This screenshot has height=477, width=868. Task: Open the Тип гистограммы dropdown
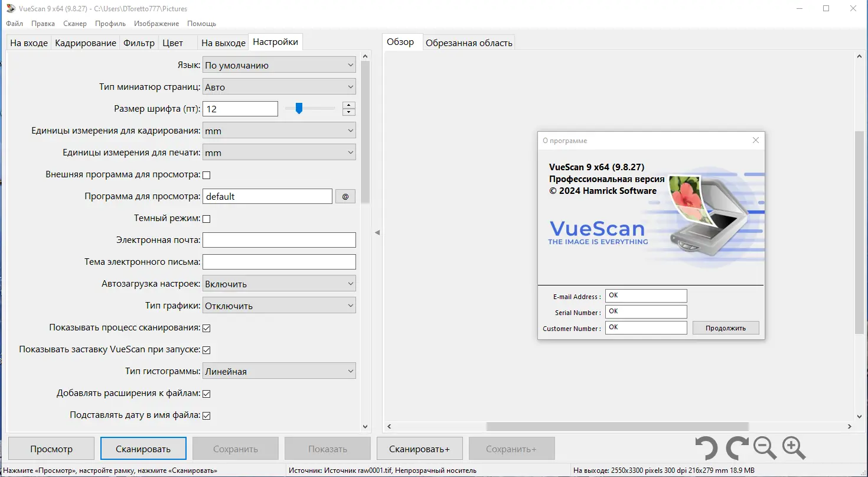click(x=279, y=371)
